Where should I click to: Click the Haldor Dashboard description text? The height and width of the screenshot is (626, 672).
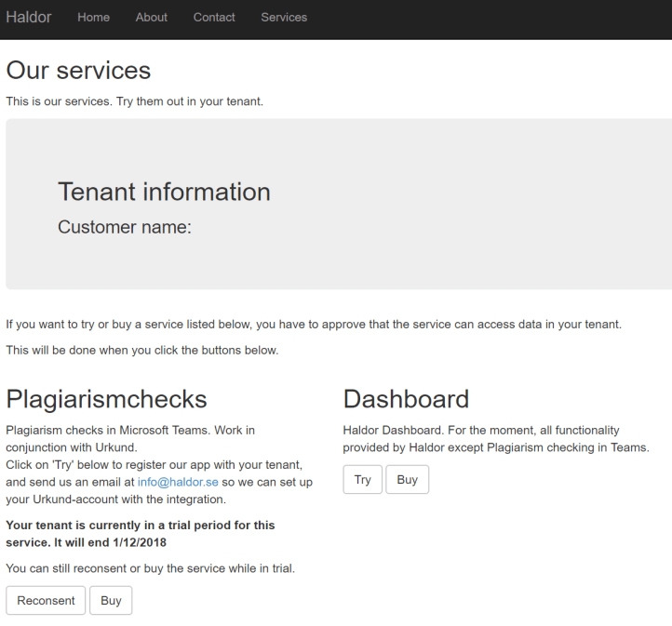click(x=495, y=438)
